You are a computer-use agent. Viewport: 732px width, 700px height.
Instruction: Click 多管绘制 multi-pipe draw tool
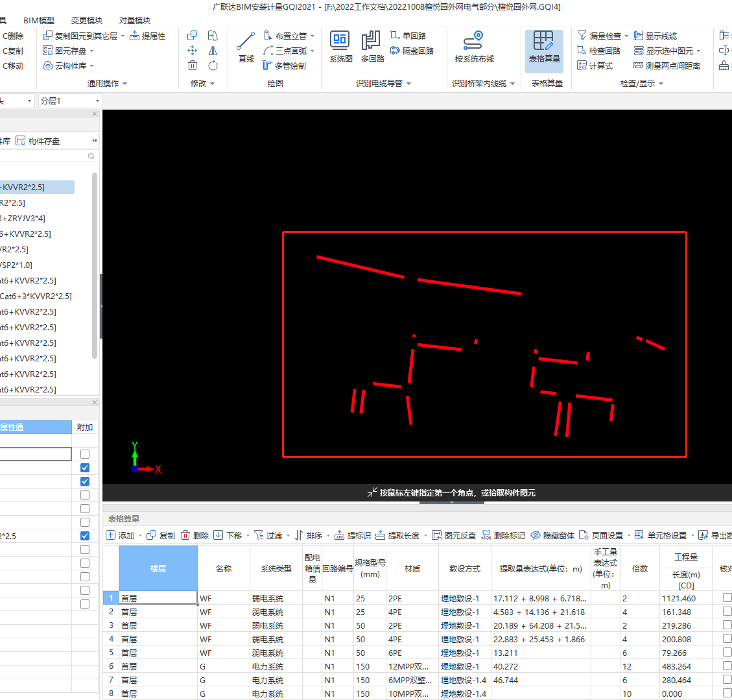point(284,66)
